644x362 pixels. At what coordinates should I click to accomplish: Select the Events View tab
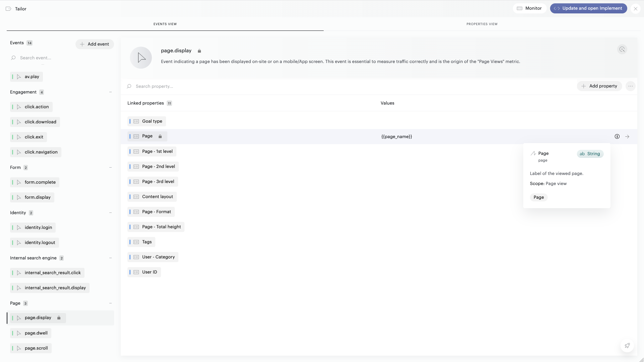click(x=165, y=24)
